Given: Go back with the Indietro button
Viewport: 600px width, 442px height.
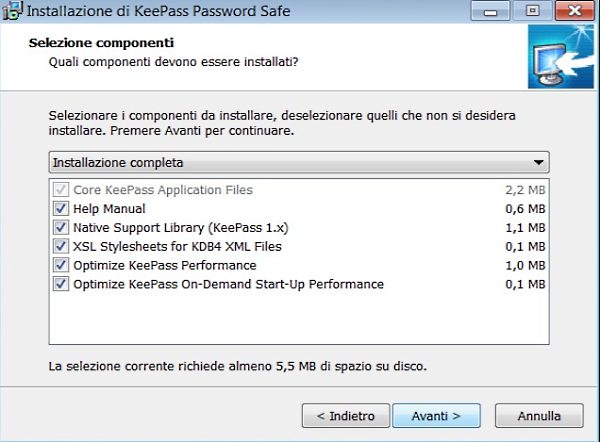Looking at the screenshot, I should 345,415.
